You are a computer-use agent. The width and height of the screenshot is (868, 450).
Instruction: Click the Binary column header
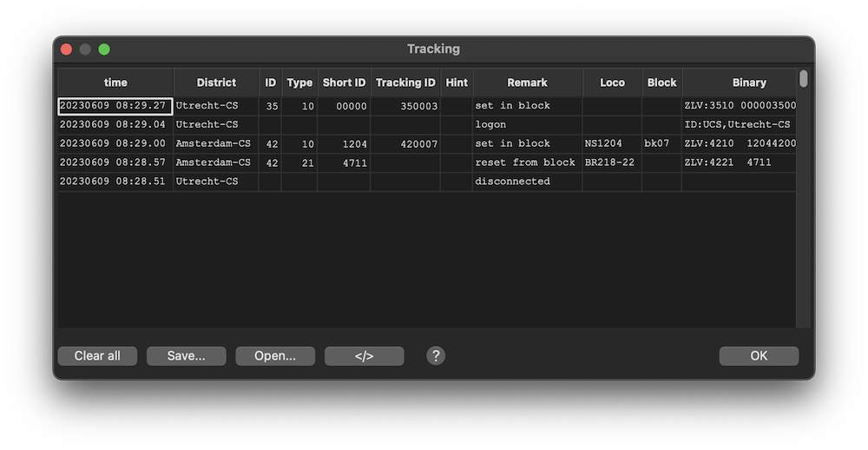(x=748, y=83)
